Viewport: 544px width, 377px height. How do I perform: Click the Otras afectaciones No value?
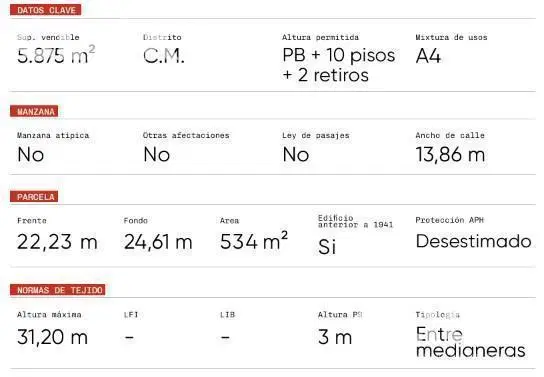pyautogui.click(x=156, y=154)
